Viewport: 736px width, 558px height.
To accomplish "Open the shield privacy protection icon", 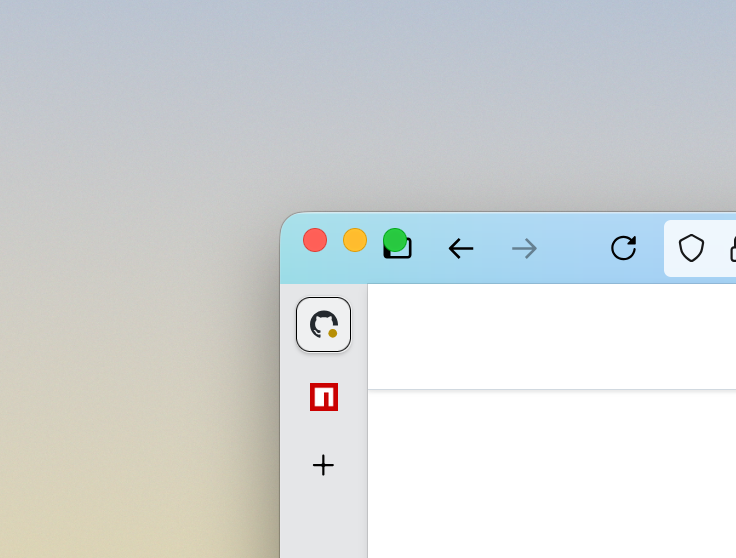I will [691, 248].
